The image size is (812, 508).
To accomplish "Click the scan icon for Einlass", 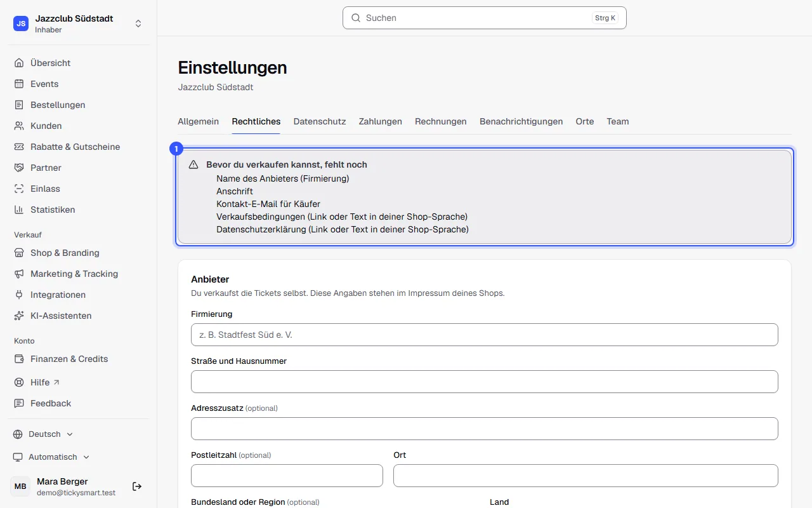I will (x=19, y=189).
